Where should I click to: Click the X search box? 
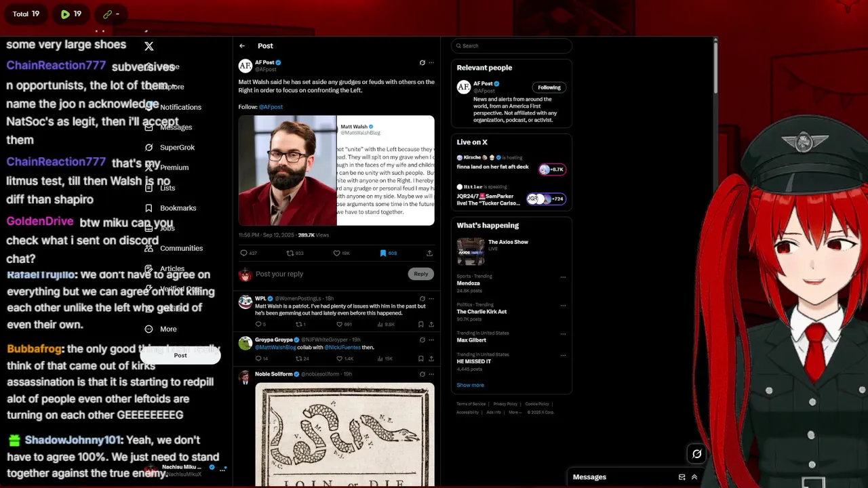(512, 46)
